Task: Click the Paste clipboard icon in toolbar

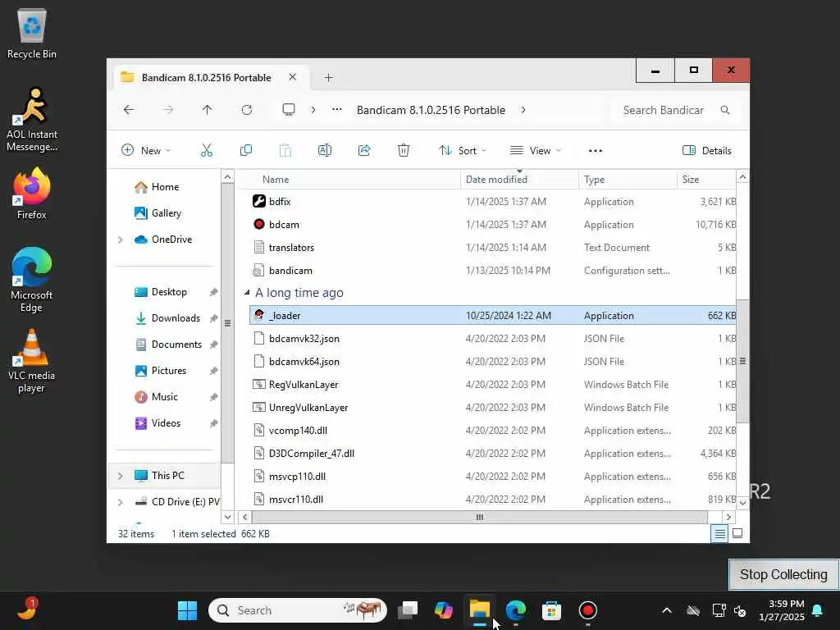Action: [x=285, y=151]
